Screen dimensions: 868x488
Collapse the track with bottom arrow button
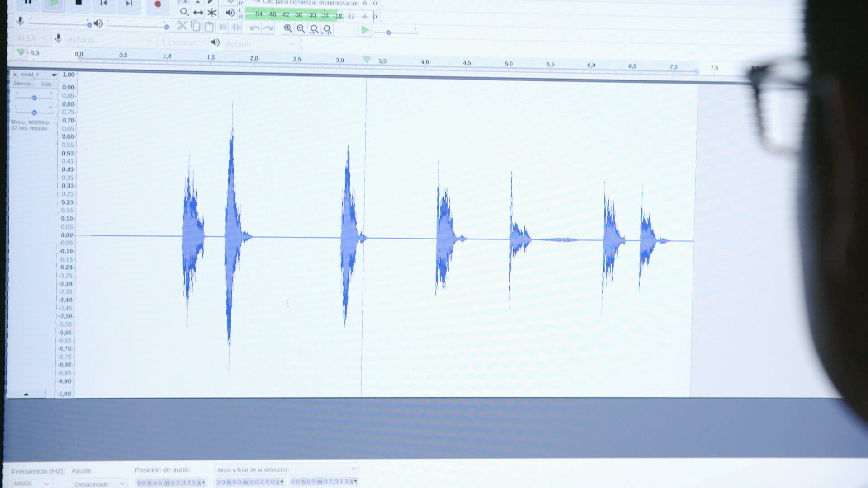pyautogui.click(x=26, y=394)
